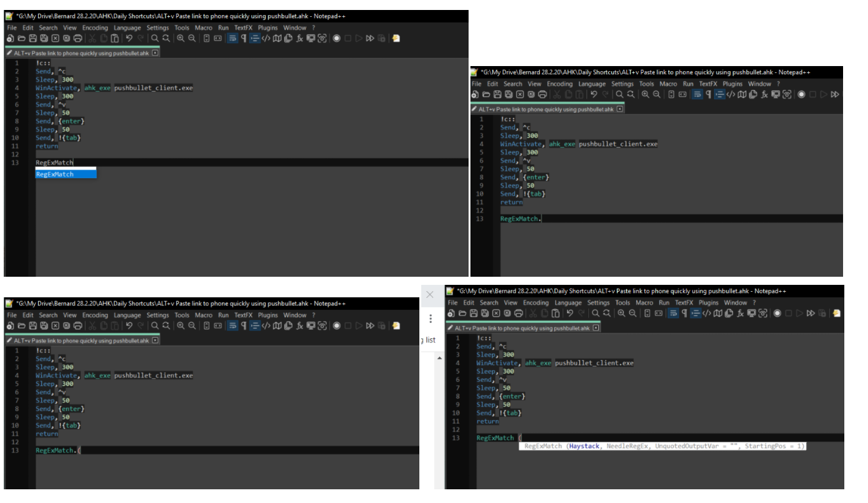Click Sync horizontal scrolling icon in call-tip window
Image resolution: width=868 pixels, height=503 pixels.
point(659,313)
